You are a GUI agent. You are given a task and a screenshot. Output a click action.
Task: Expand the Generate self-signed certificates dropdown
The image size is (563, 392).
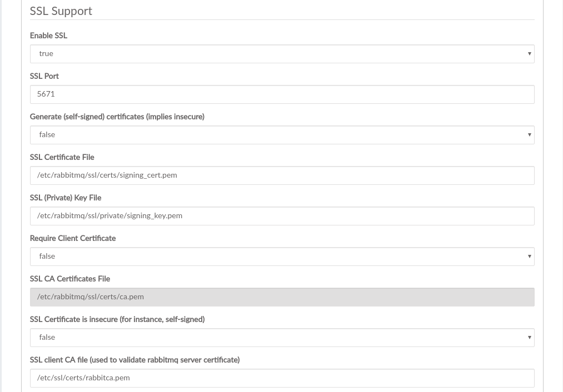click(282, 135)
